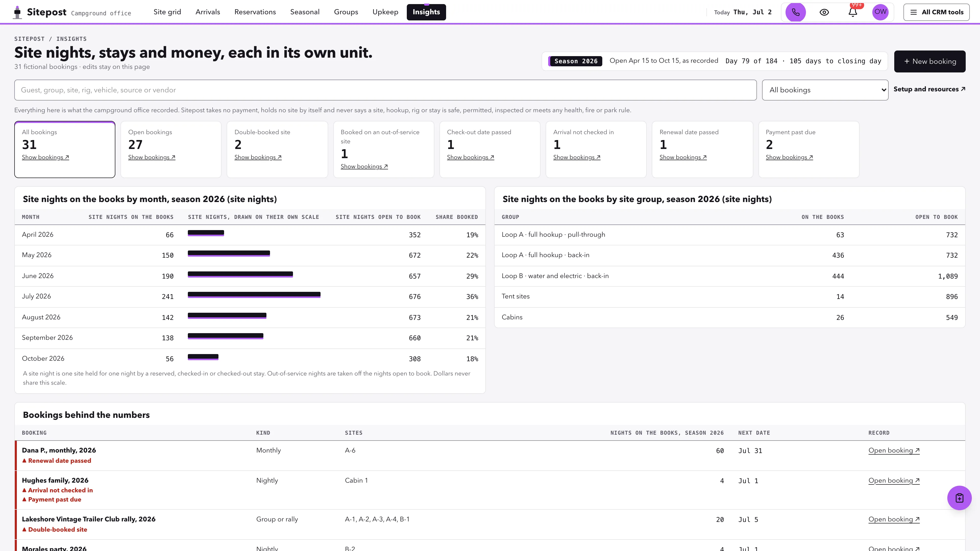The width and height of the screenshot is (980, 551).
Task: Click the red 99+ notification badge
Action: [x=857, y=5]
